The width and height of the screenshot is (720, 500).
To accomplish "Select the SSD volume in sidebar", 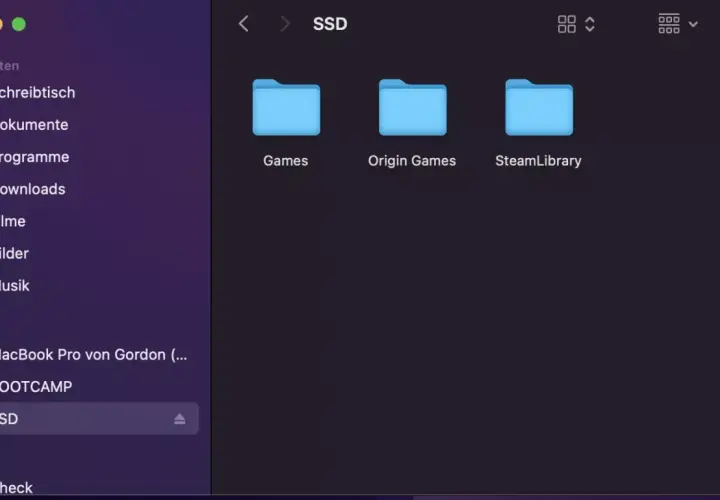I will click(99, 419).
